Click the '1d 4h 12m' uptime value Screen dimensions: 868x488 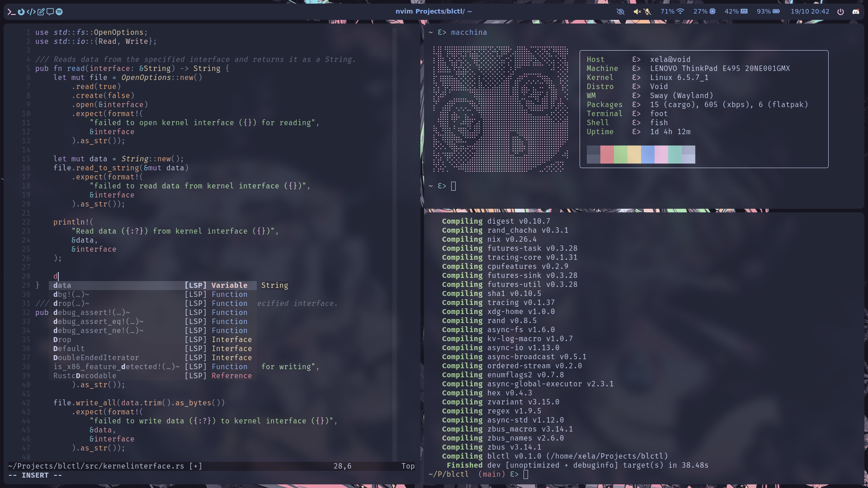click(670, 132)
